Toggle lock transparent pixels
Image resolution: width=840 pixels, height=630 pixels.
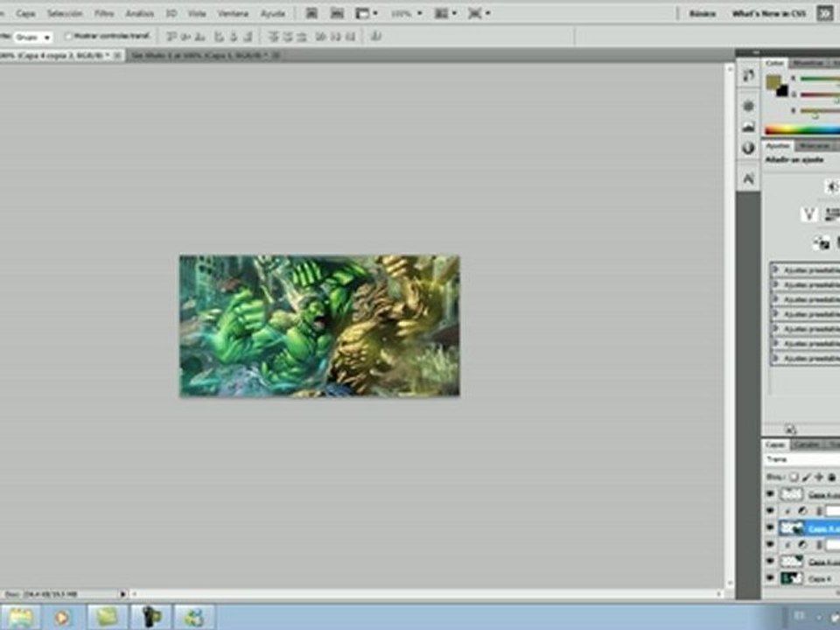(x=794, y=477)
